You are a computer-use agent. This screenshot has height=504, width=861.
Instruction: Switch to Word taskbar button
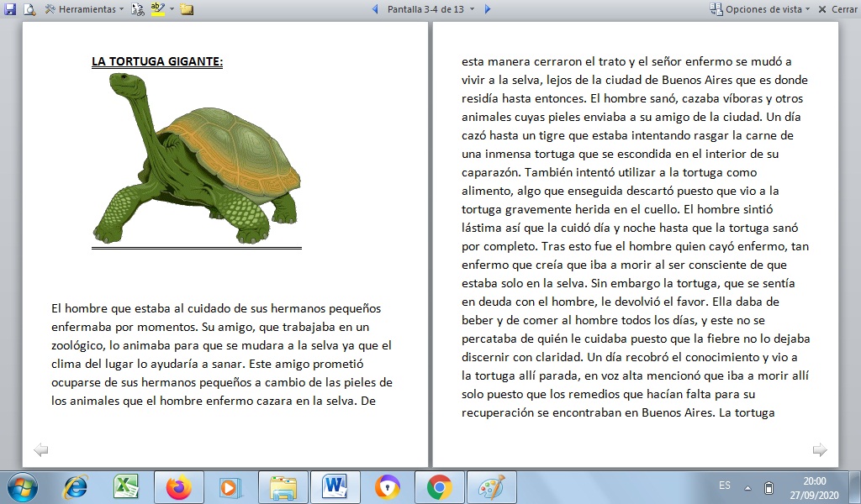[x=335, y=487]
